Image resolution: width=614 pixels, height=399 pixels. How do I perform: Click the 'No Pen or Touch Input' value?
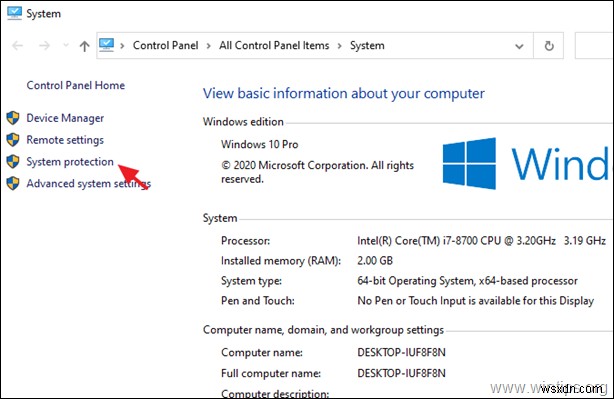[475, 301]
